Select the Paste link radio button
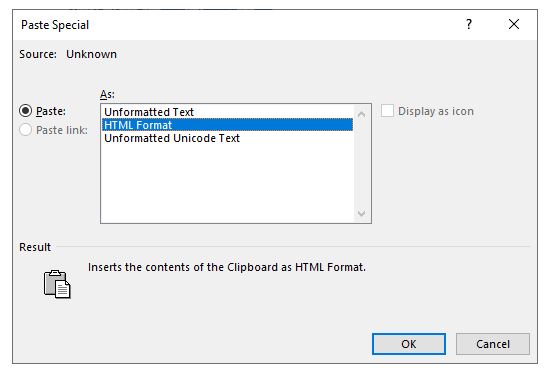 coord(26,130)
